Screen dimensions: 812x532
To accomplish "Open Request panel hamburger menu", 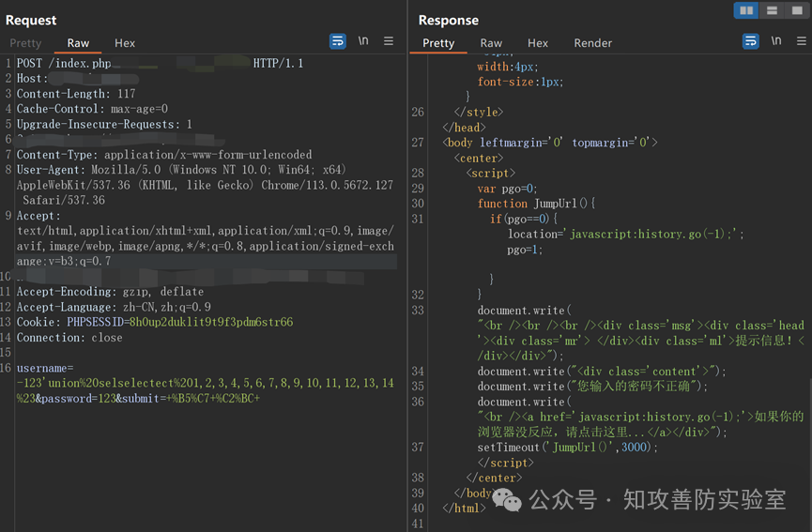I will (x=389, y=41).
